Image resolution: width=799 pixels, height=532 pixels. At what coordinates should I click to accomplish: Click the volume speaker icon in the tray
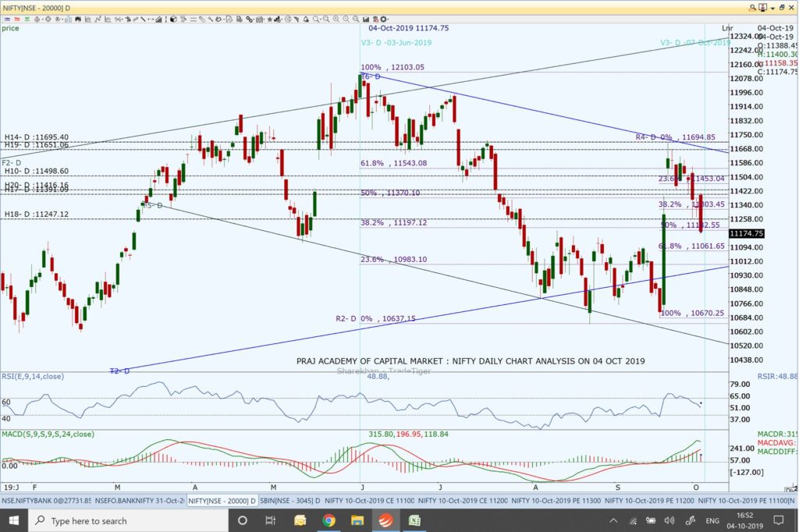coord(669,521)
